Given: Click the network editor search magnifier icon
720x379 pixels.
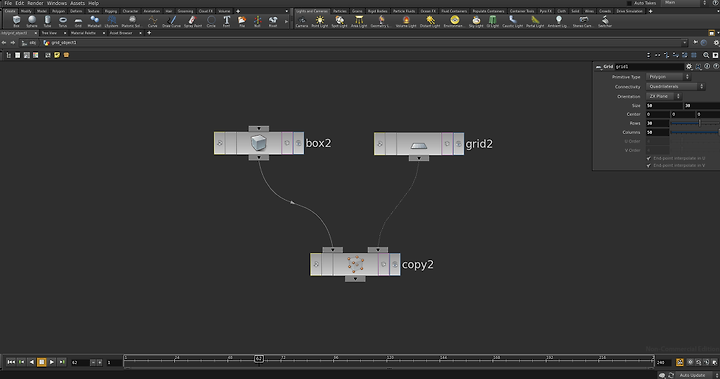Looking at the screenshot, I should 706,55.
